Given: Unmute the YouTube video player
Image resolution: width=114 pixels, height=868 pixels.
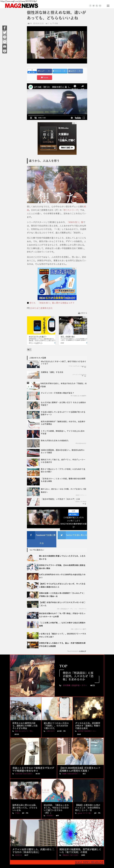Looking at the screenshot, I should point(36,118).
